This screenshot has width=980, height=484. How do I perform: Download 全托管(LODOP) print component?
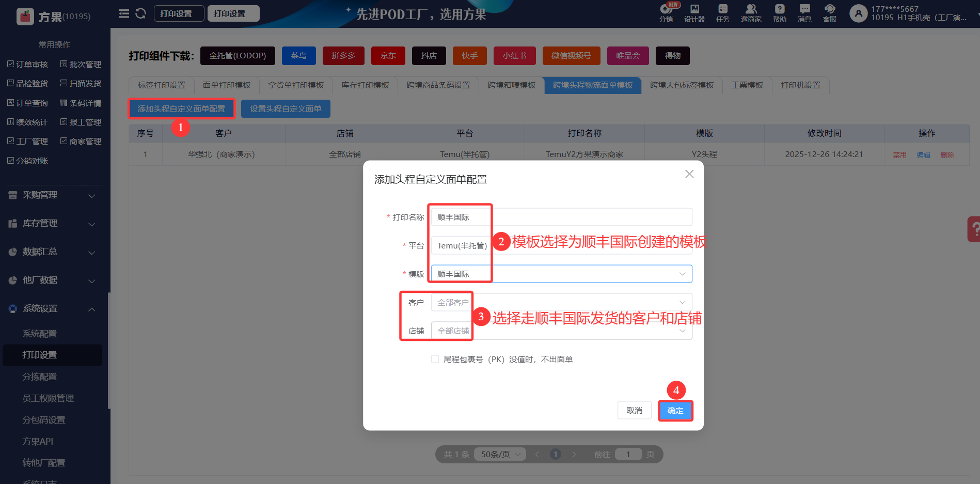pyautogui.click(x=238, y=56)
